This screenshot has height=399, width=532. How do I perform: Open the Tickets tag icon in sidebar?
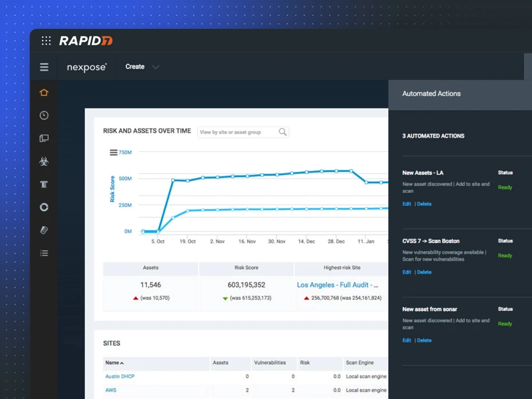pyautogui.click(x=44, y=230)
